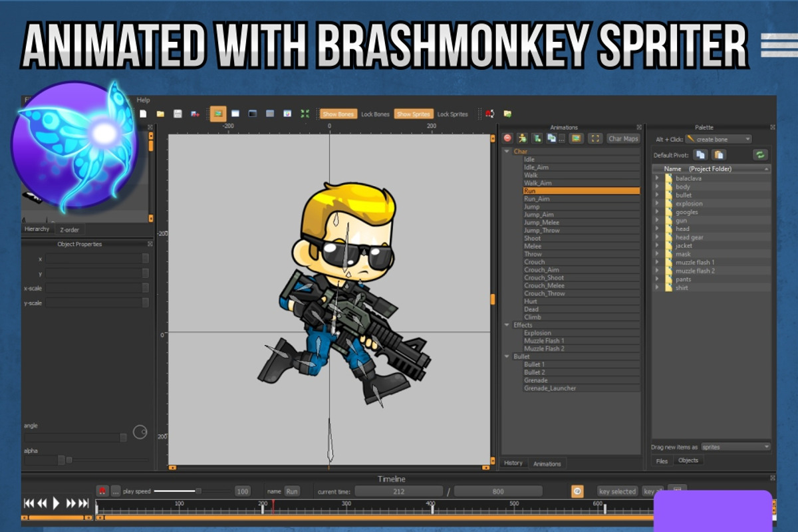Click the angle slider bar

click(75, 438)
